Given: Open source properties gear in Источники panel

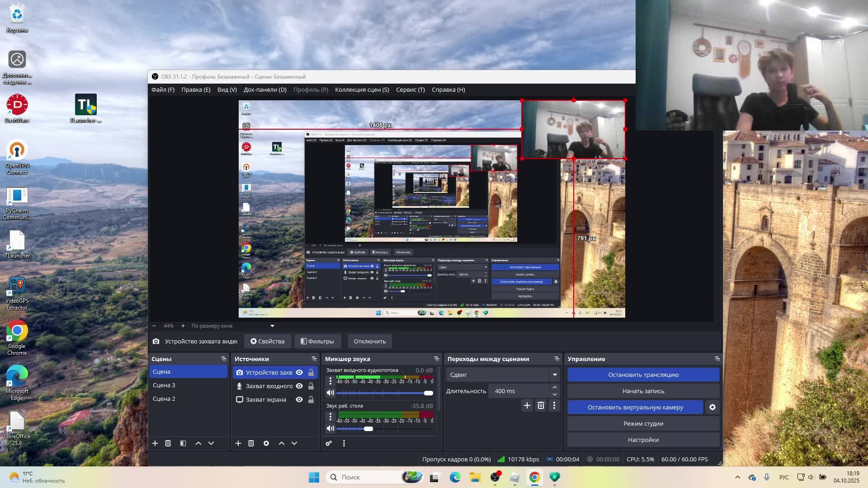Looking at the screenshot, I should point(266,443).
